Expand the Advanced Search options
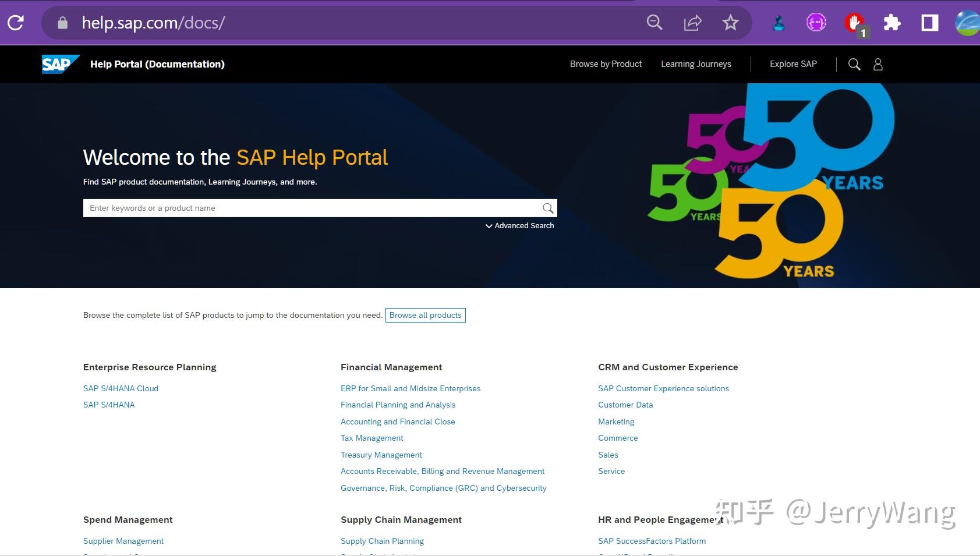 [x=519, y=225]
